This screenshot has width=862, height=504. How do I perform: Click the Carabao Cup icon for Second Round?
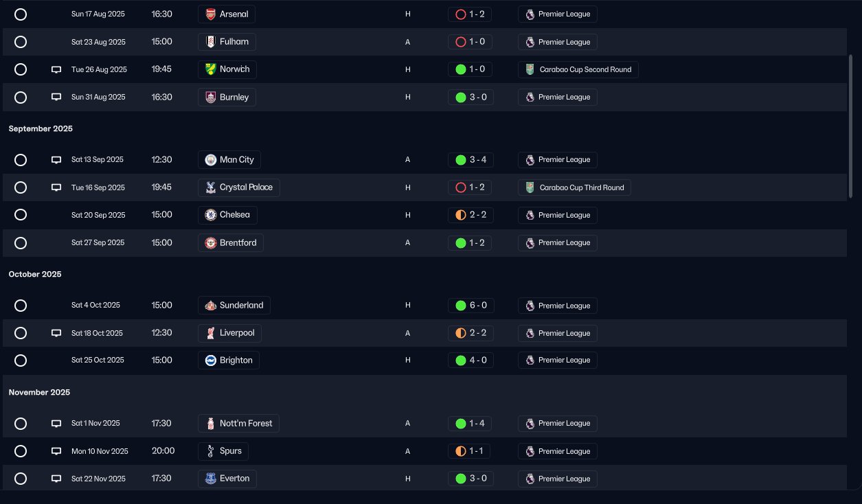530,69
